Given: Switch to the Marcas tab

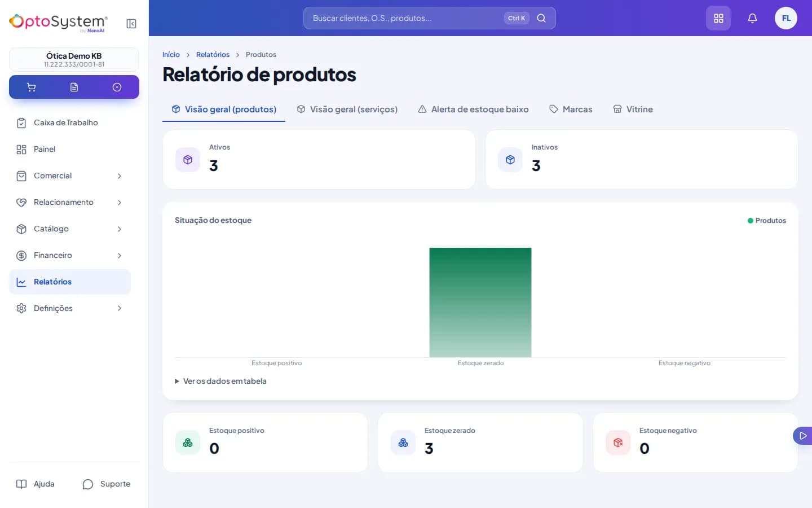Looking at the screenshot, I should [571, 109].
